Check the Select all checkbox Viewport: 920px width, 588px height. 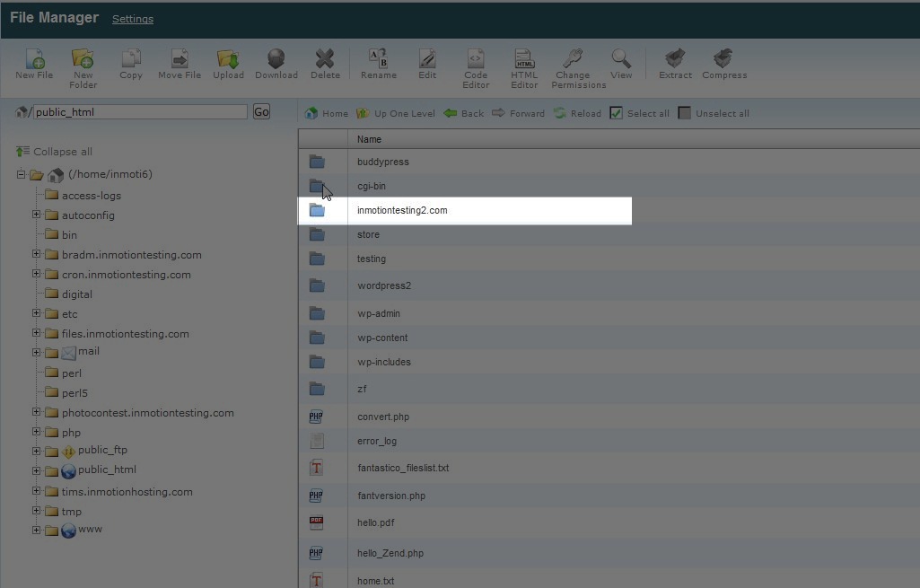click(616, 113)
